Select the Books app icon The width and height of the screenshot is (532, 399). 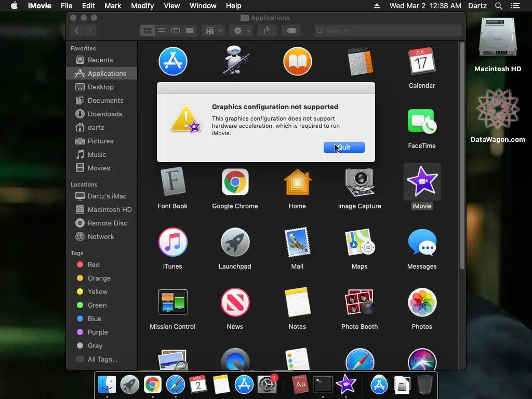click(x=298, y=61)
